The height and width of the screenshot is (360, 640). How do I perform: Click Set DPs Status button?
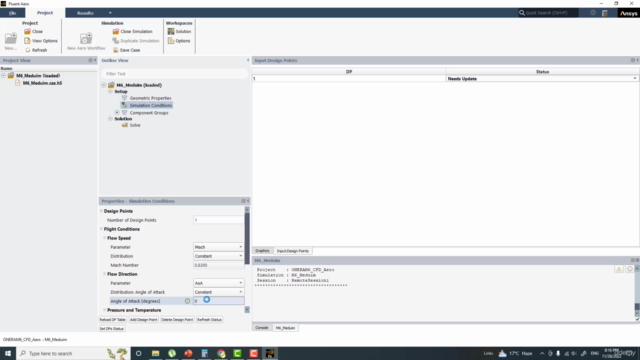point(112,329)
